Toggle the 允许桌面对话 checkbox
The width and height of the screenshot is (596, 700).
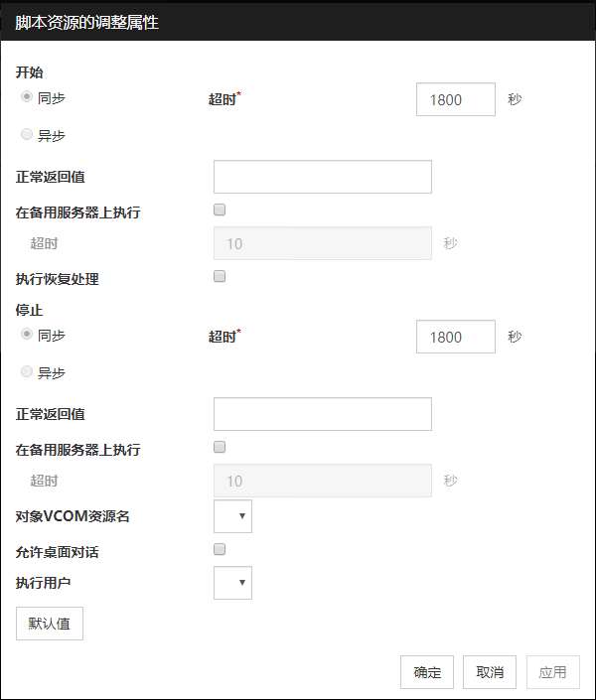[220, 549]
